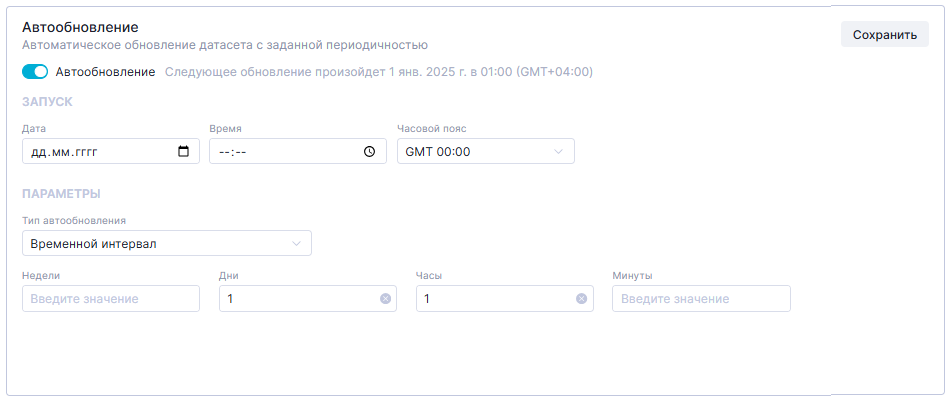This screenshot has height=402, width=948.
Task: Select the hours segment of the Время field
Action: point(222,152)
